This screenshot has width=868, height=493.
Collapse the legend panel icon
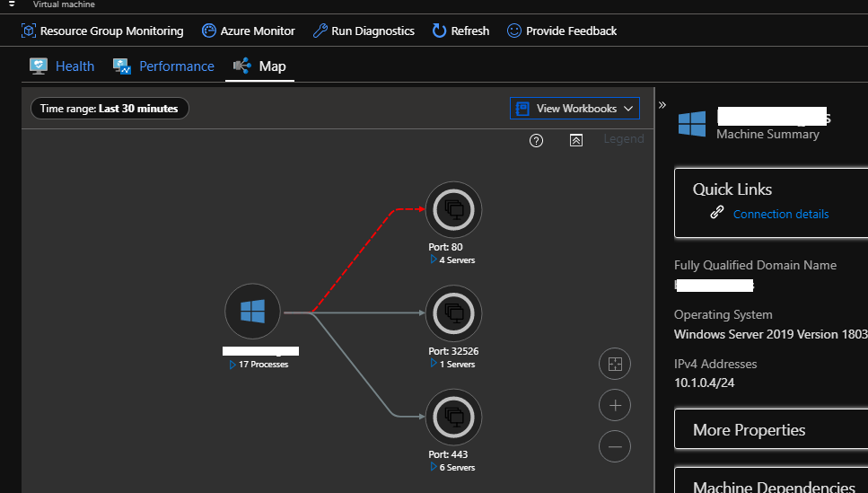[576, 140]
